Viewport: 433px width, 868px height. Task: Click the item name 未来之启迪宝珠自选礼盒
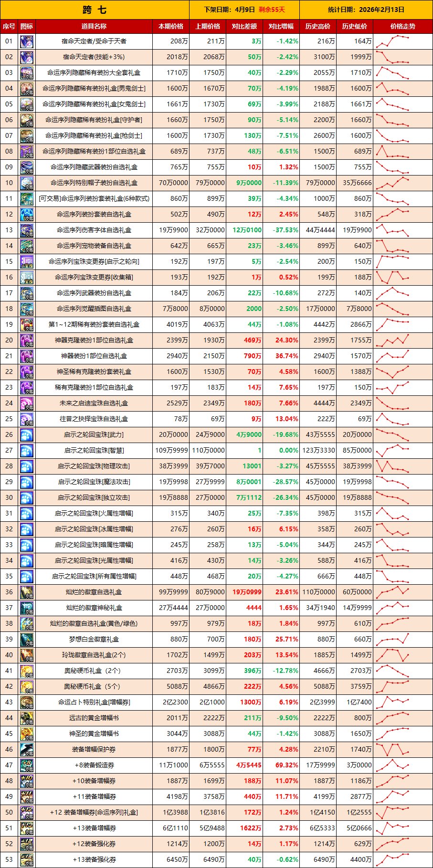coord(94,403)
